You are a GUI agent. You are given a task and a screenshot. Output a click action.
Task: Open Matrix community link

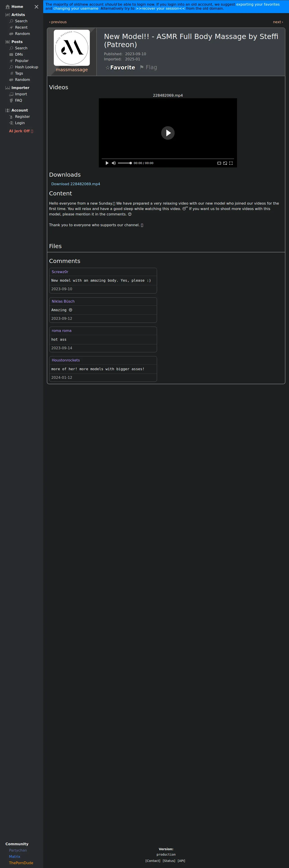tap(14, 857)
